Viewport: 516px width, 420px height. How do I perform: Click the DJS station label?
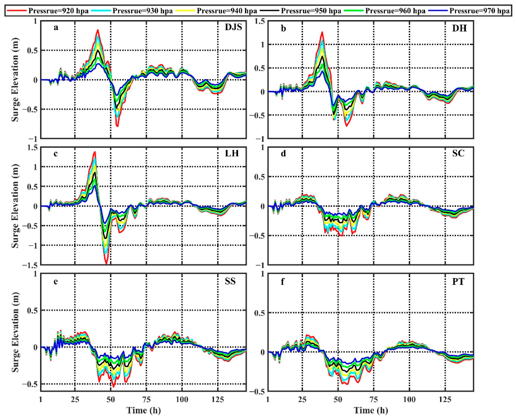[233, 27]
